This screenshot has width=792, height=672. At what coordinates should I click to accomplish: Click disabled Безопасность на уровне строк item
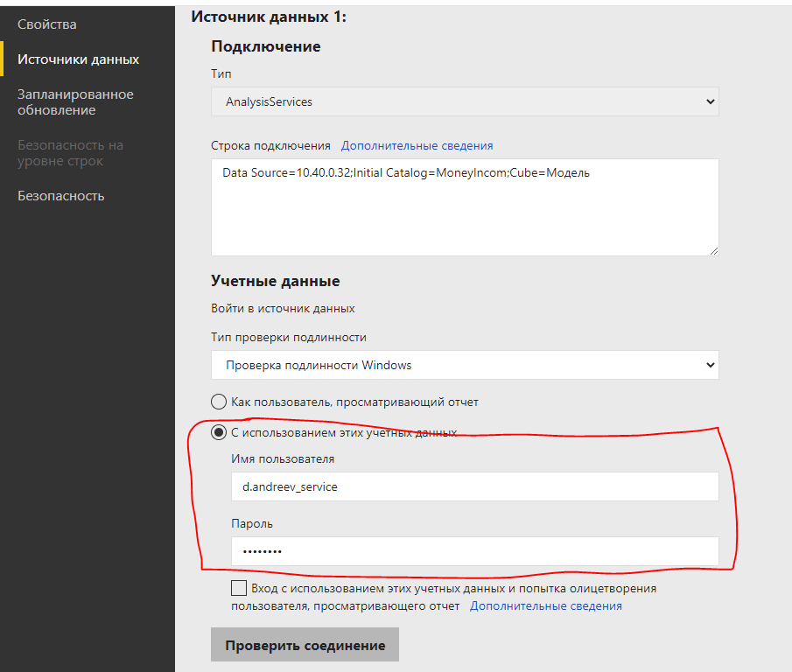(70, 153)
